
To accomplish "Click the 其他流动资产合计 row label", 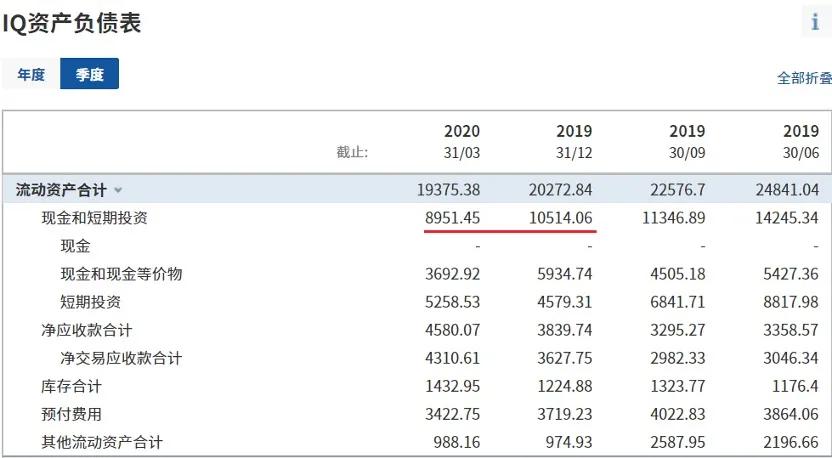I will point(101,441).
